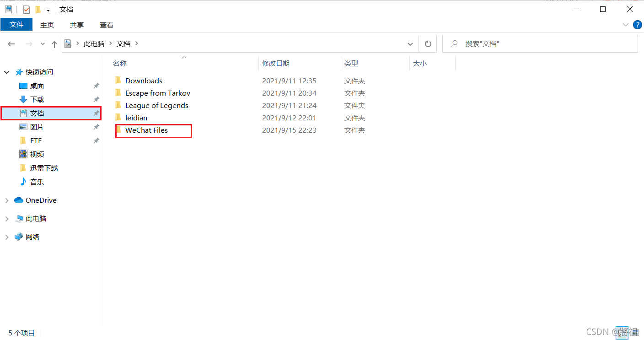The width and height of the screenshot is (644, 340).
Task: Expand 此电脑 in the navigation pane
Action: 7,218
